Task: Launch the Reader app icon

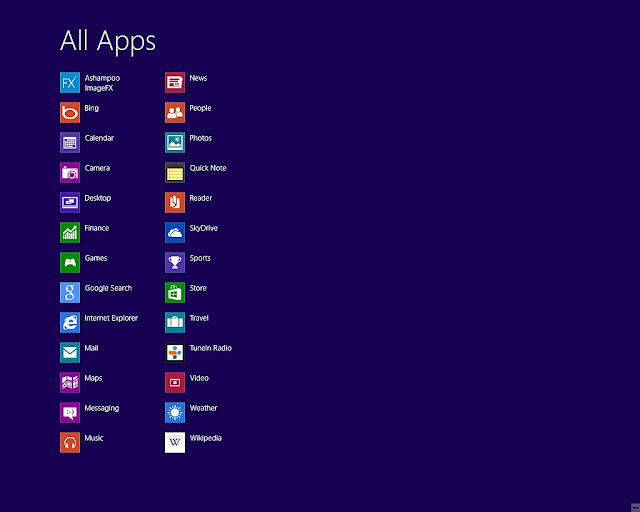Action: pyautogui.click(x=175, y=203)
